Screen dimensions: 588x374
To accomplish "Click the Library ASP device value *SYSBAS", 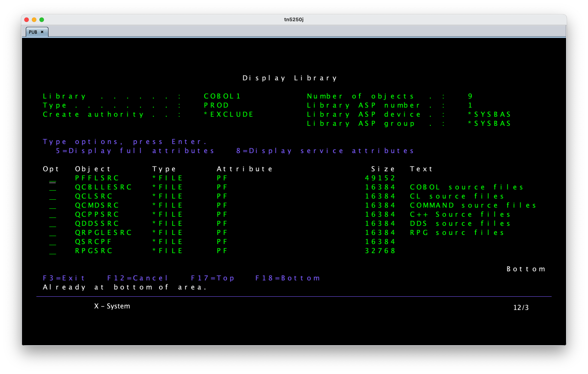I will pyautogui.click(x=489, y=114).
